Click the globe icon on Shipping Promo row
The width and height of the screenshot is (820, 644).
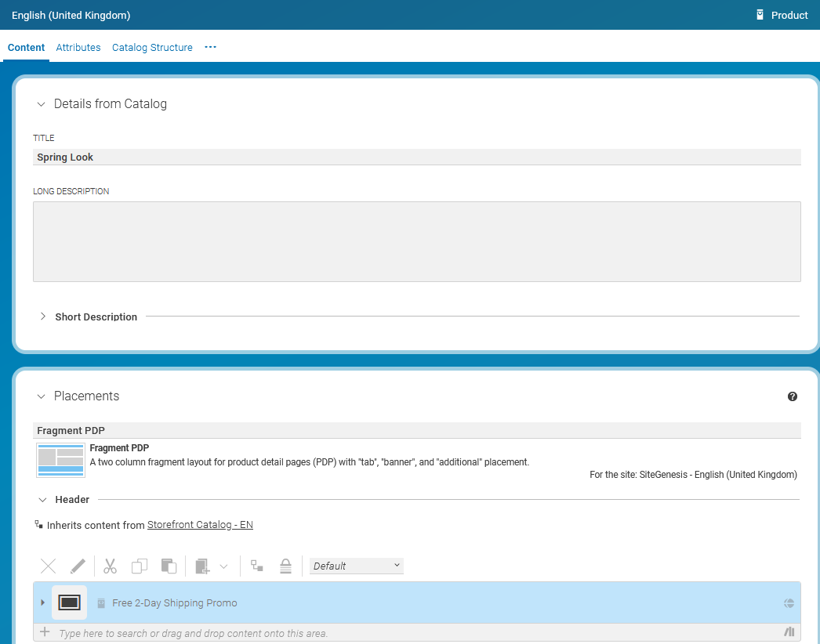(x=789, y=603)
